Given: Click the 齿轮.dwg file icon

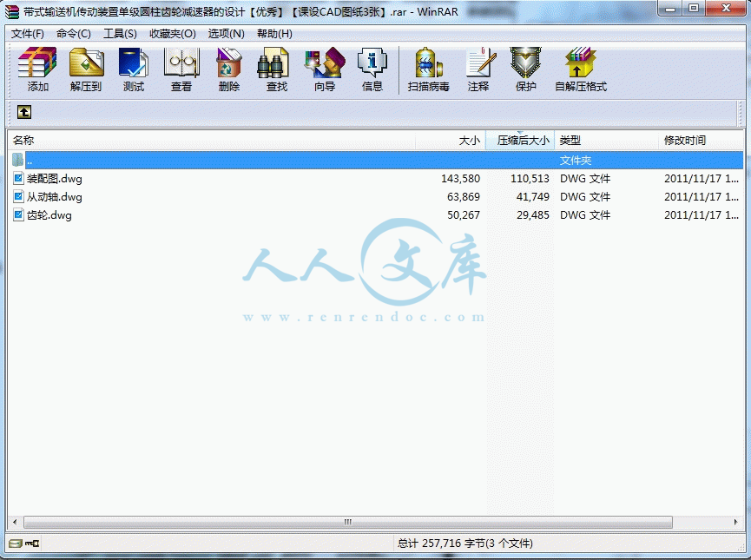Looking at the screenshot, I should (x=18, y=215).
